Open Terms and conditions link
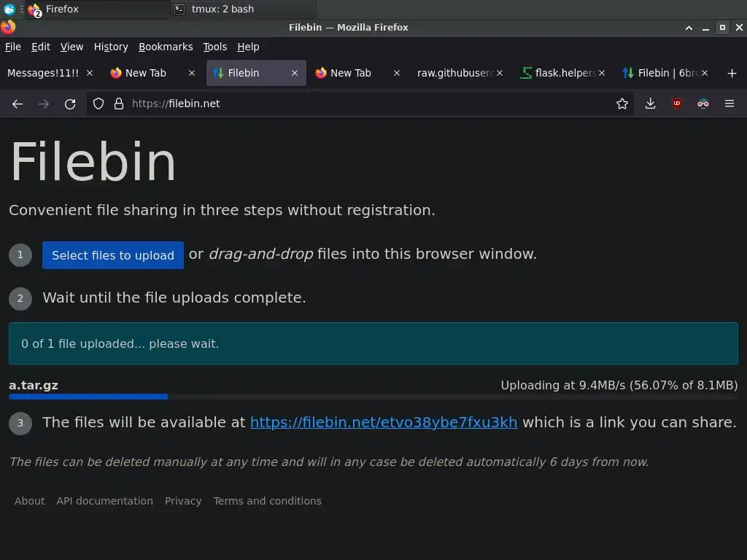Image resolution: width=747 pixels, height=560 pixels. point(267,501)
